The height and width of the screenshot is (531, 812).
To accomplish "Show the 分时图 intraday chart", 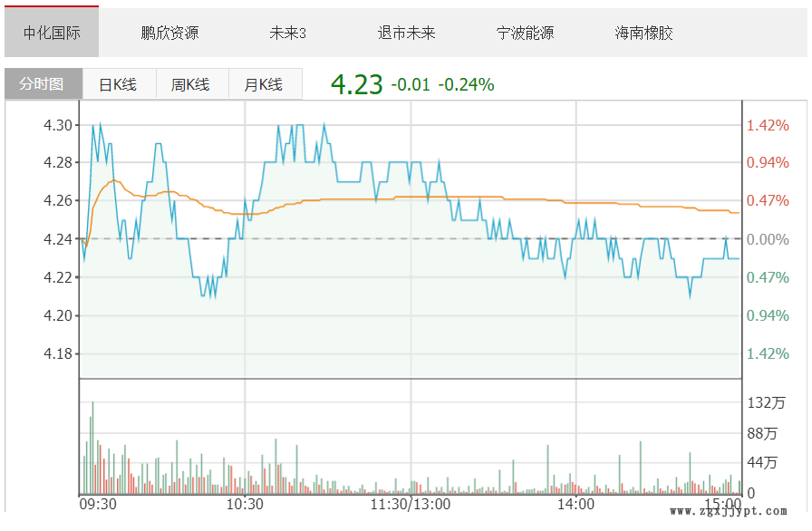I will coord(43,83).
